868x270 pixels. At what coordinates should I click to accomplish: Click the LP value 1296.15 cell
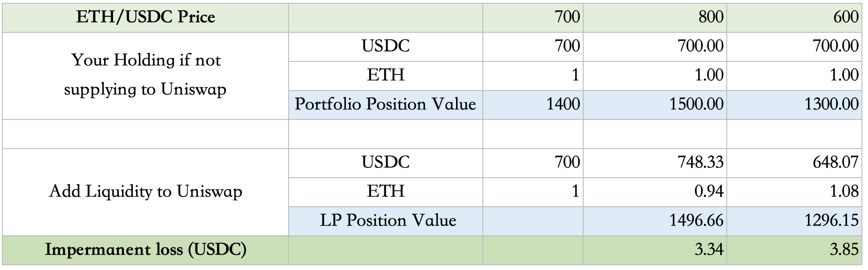click(794, 221)
